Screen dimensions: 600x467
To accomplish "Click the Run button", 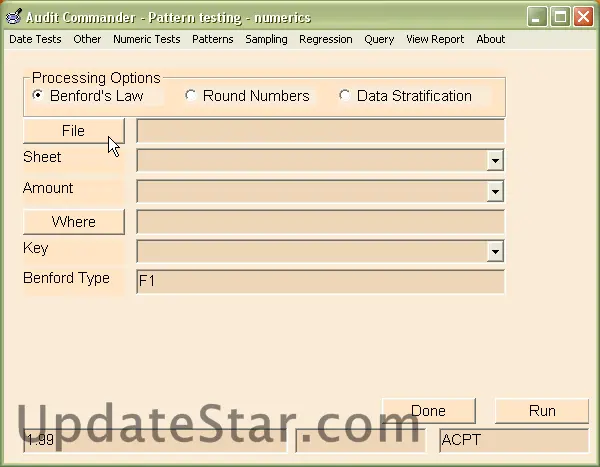I will click(x=542, y=411).
